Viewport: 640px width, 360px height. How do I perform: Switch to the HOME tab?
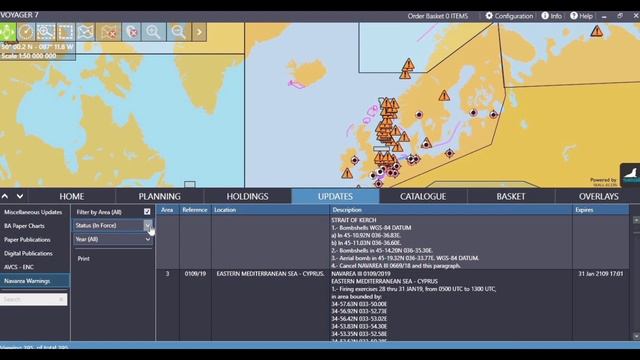[72, 196]
